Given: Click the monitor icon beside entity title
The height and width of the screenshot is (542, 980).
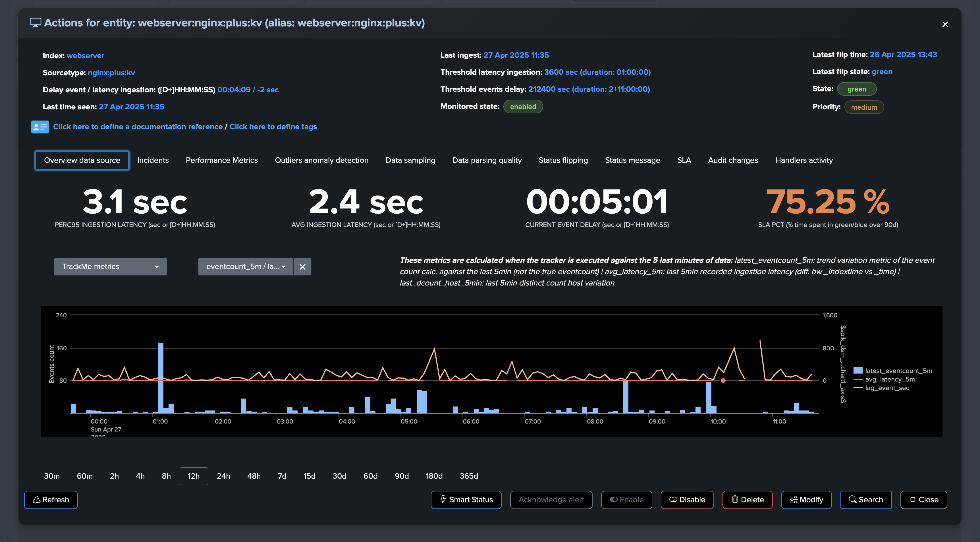Looking at the screenshot, I should [x=35, y=23].
